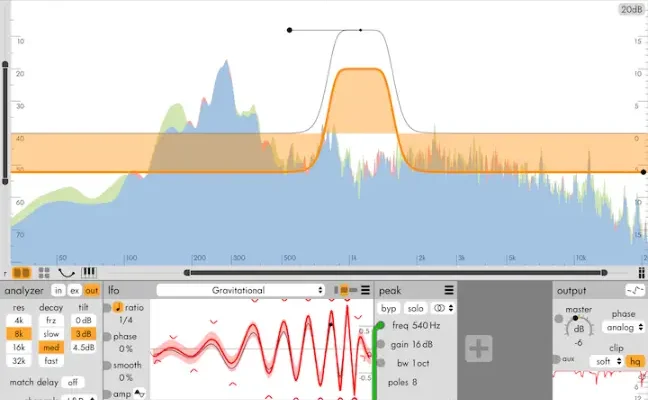Switch the analyzer to the ex tab
Image resolution: width=648 pixels, height=400 pixels.
point(74,290)
